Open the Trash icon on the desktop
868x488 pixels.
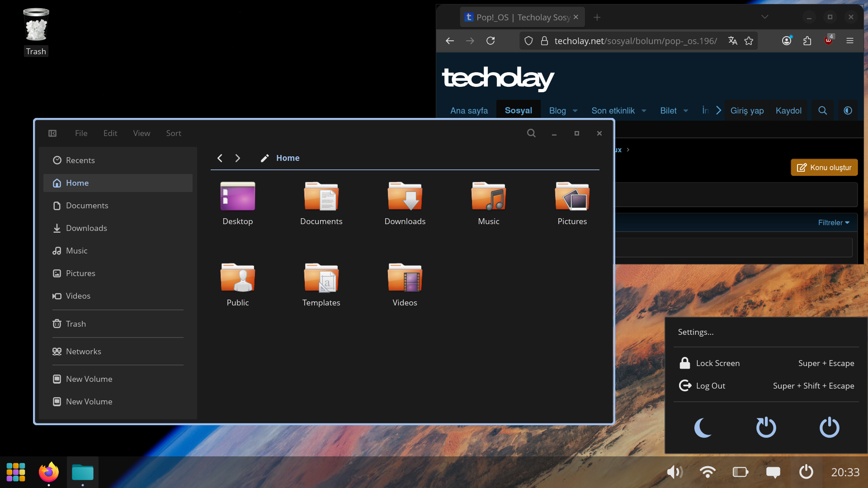point(36,32)
